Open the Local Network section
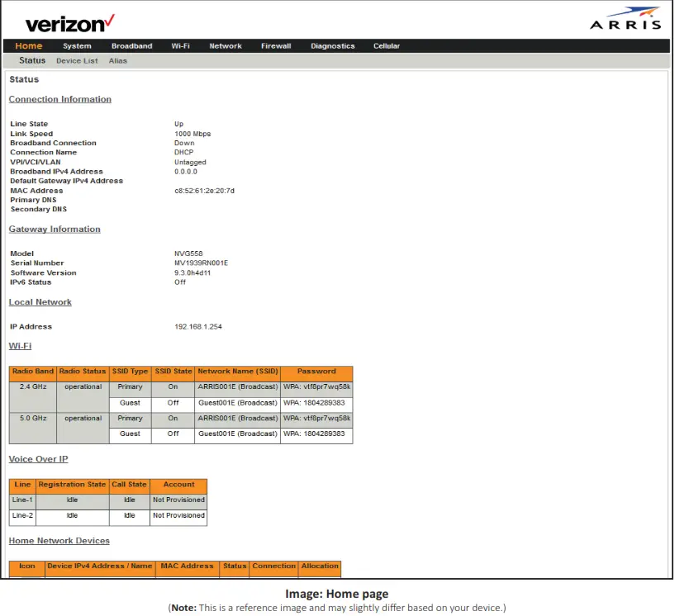The image size is (675, 616). (40, 301)
